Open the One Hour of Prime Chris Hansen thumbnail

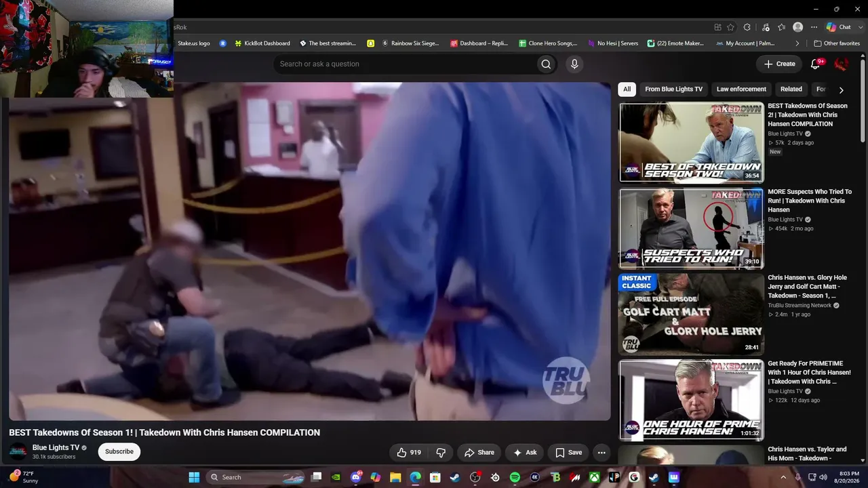pos(691,400)
